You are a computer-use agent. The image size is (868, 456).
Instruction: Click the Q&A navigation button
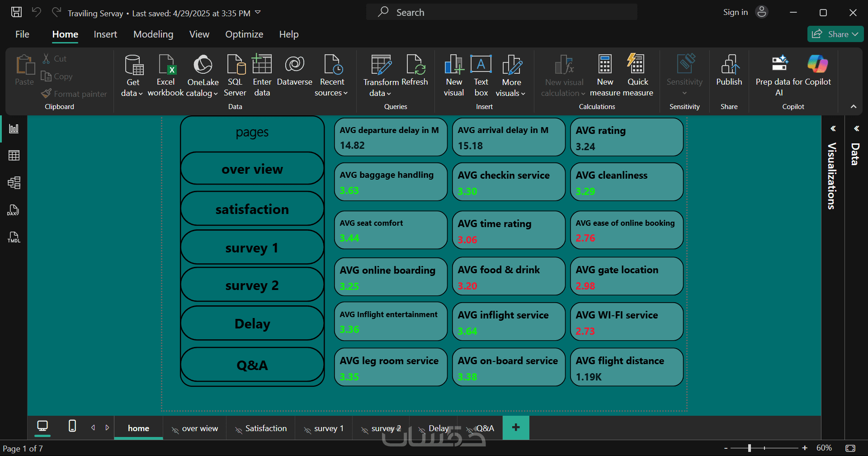tap(252, 365)
